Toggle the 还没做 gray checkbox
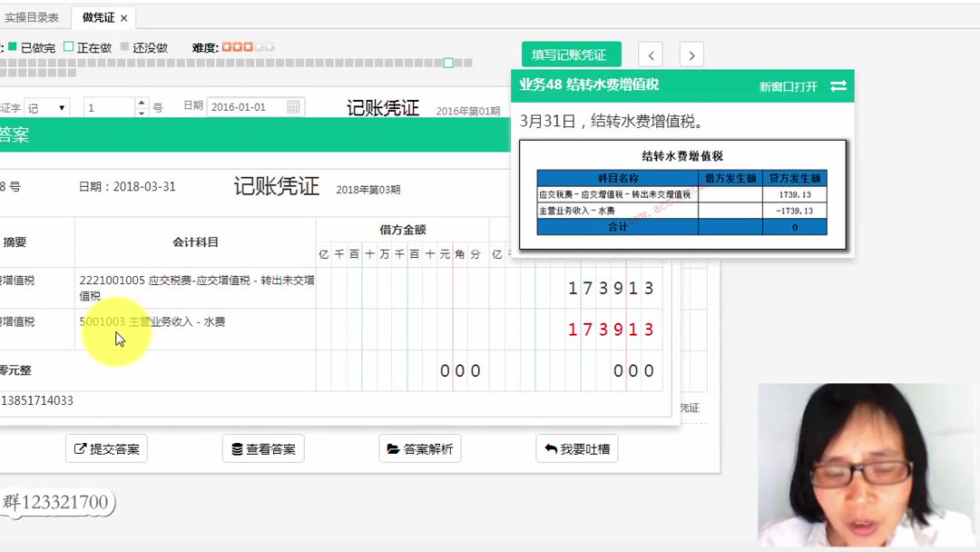The image size is (980, 552). [123, 46]
